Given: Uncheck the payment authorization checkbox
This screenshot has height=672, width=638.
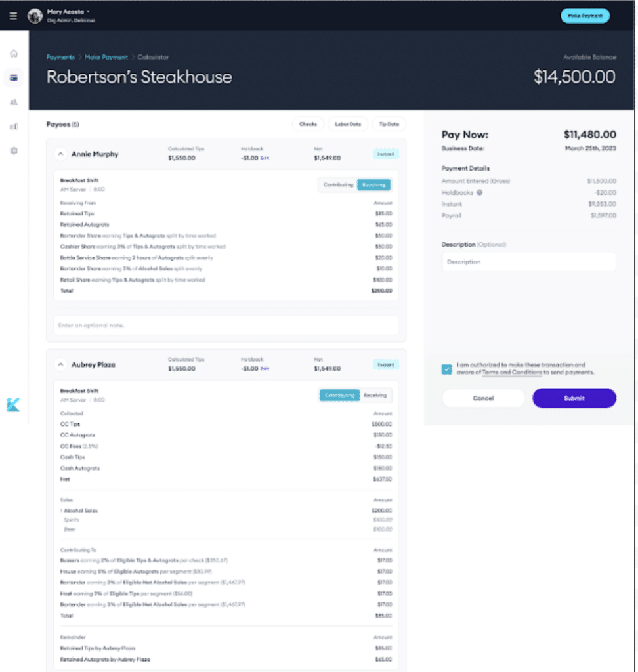Looking at the screenshot, I should (x=447, y=369).
